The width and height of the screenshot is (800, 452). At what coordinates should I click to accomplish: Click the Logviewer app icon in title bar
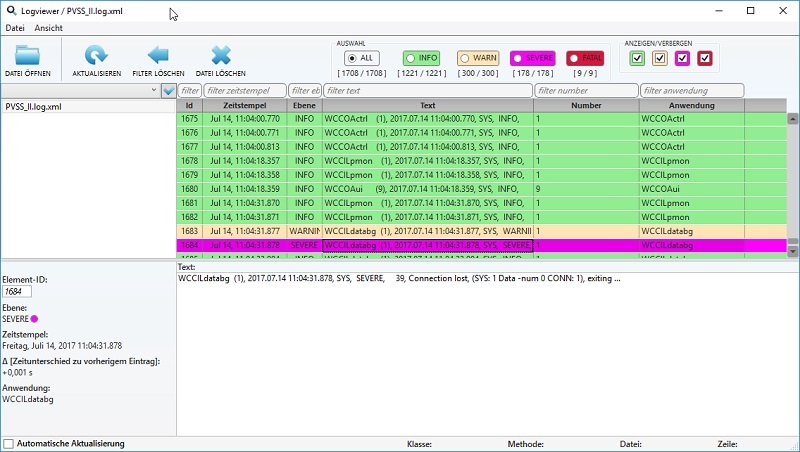[10, 10]
